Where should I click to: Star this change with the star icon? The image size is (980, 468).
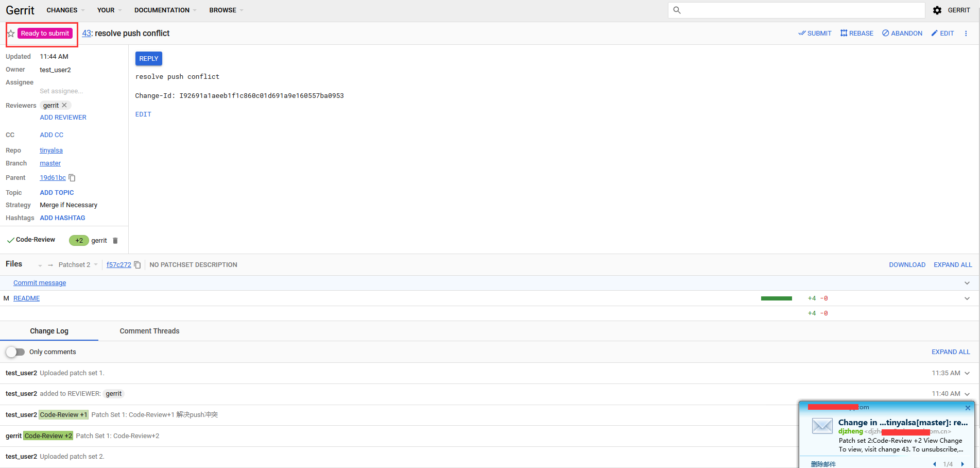point(11,34)
